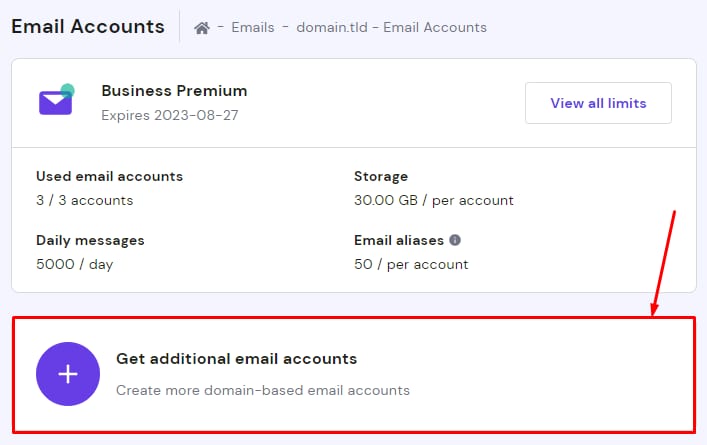Select the domain.tld - Email Accounts breadcrumb
This screenshot has width=707, height=445.
click(391, 28)
